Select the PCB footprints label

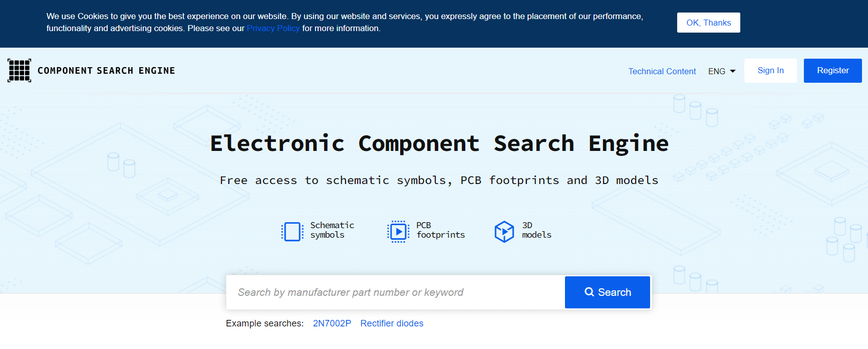click(x=440, y=230)
